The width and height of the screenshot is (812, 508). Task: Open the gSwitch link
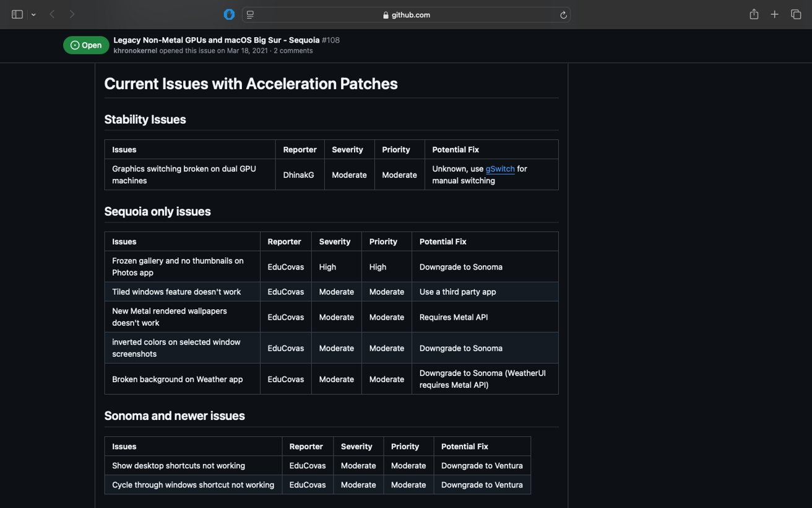[500, 169]
